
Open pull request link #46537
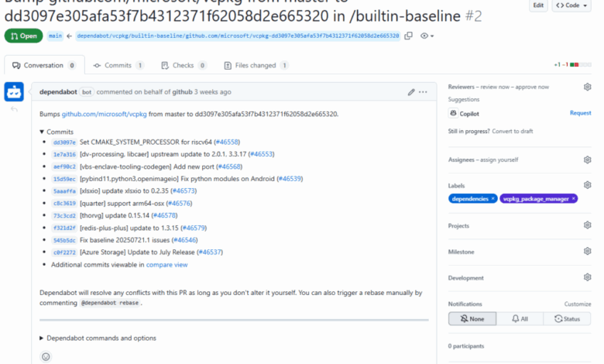[x=210, y=252]
